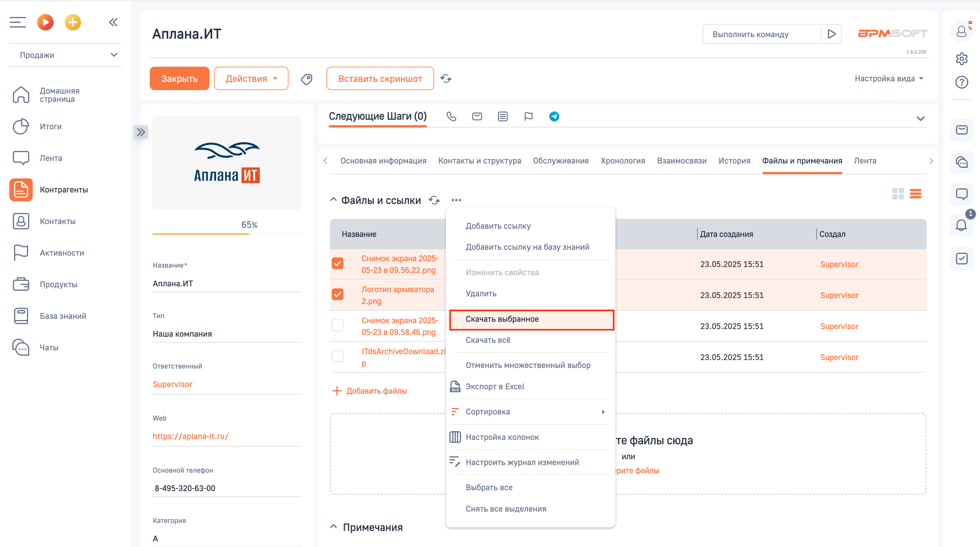The image size is (980, 547).
Task: Open the https://aplana-it.ru/ web link
Action: coord(191,436)
